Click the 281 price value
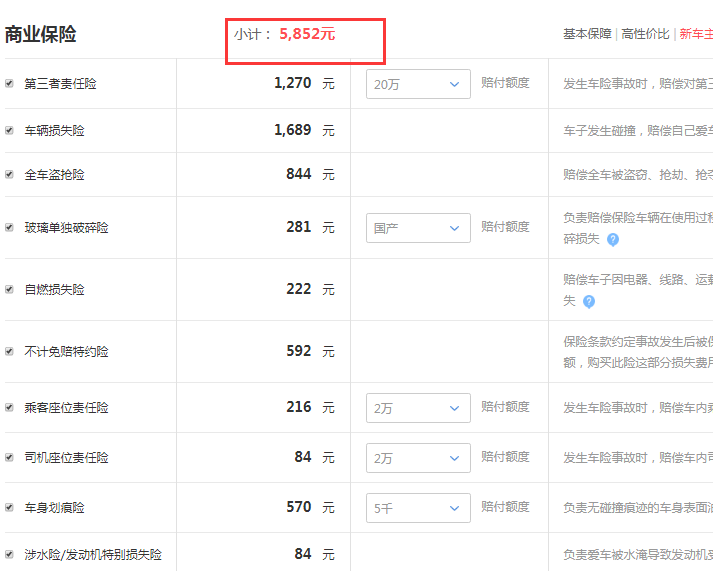Screen dimensions: 713x571 point(299,227)
